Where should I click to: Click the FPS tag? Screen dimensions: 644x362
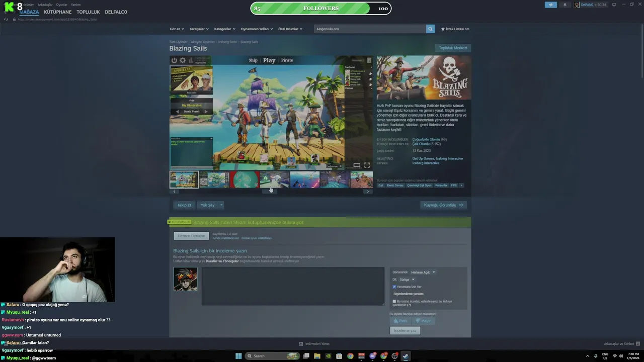click(454, 186)
